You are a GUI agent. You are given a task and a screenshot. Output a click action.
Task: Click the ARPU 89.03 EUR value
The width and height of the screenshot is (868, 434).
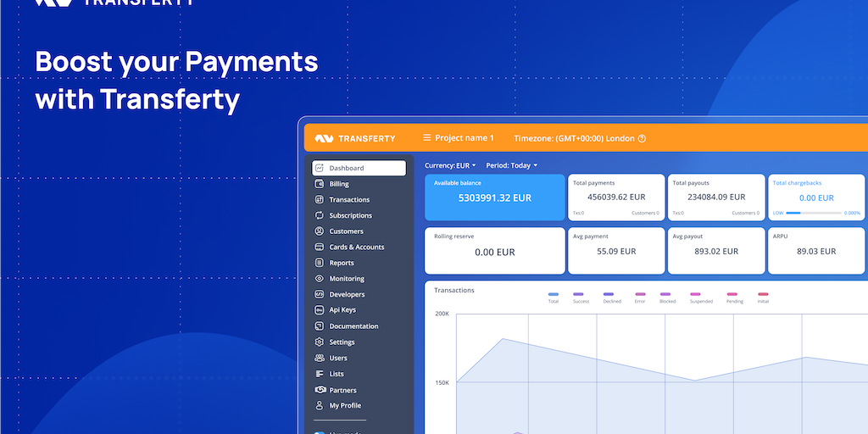816,251
